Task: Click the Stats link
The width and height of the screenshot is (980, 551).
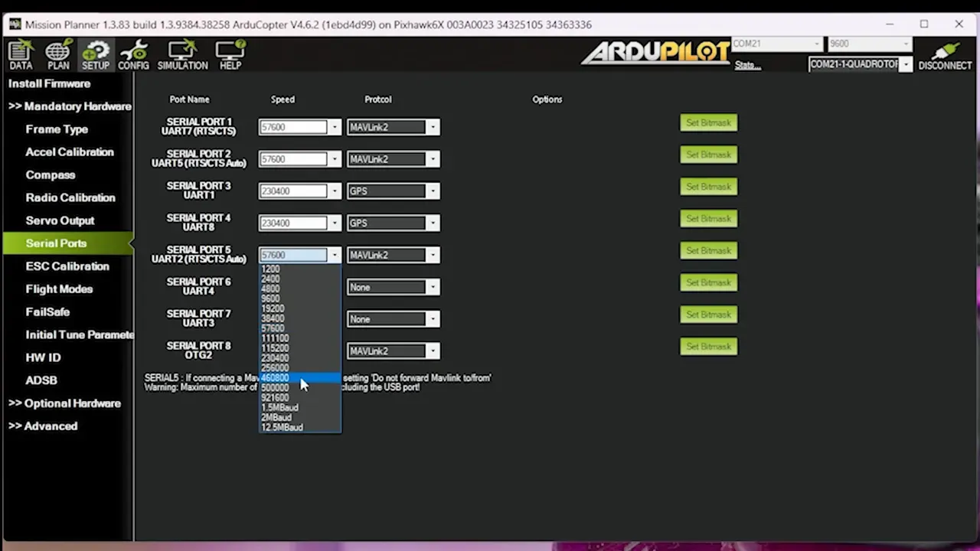Action: point(747,65)
